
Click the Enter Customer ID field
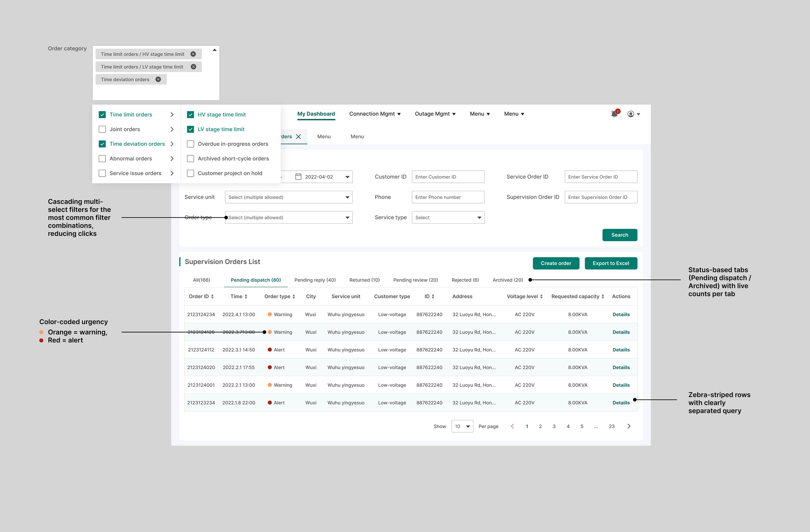(x=447, y=177)
